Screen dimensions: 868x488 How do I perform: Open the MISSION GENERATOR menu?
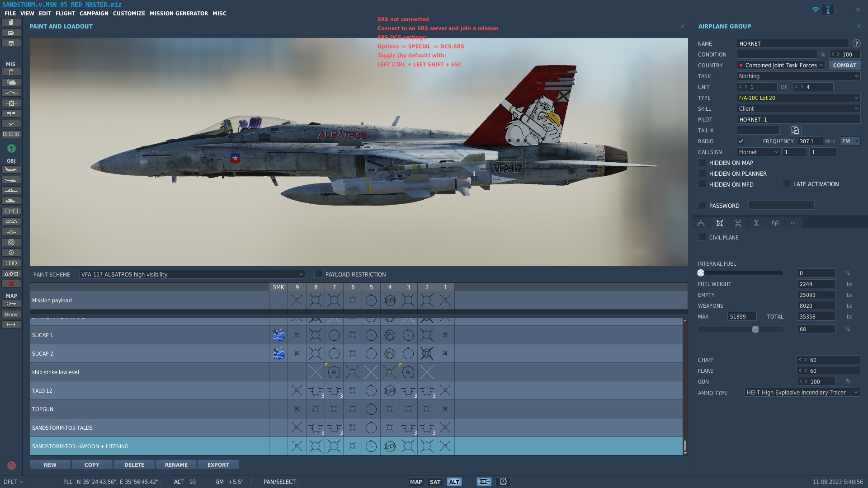coord(179,14)
